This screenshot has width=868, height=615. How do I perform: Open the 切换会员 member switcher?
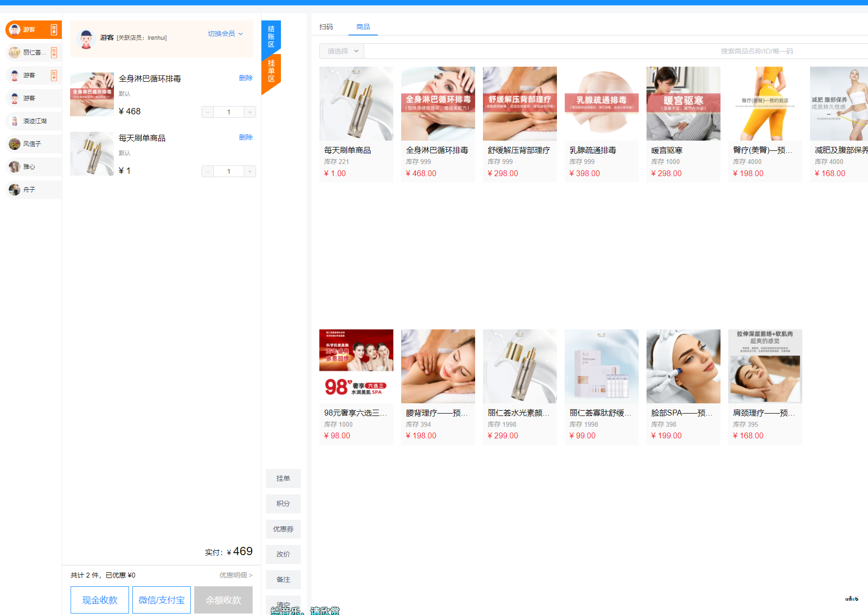[x=225, y=34]
